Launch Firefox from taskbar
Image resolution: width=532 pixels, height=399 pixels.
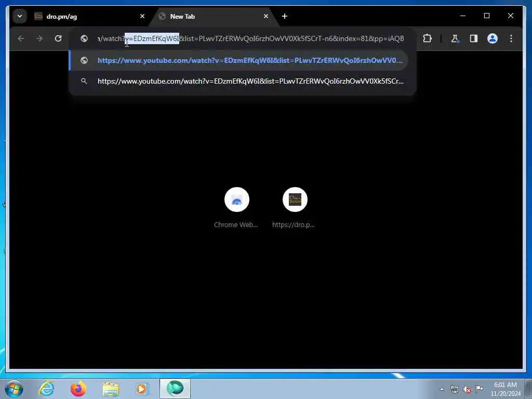click(x=78, y=389)
